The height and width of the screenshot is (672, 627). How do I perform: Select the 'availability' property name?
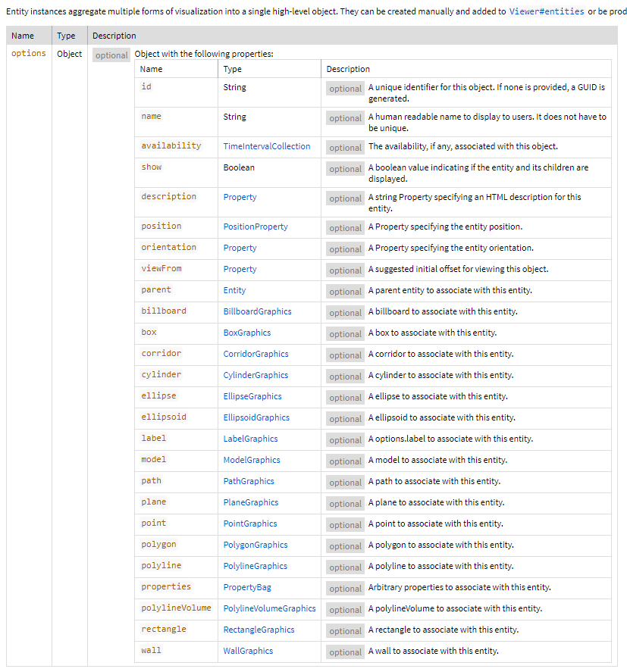(171, 145)
